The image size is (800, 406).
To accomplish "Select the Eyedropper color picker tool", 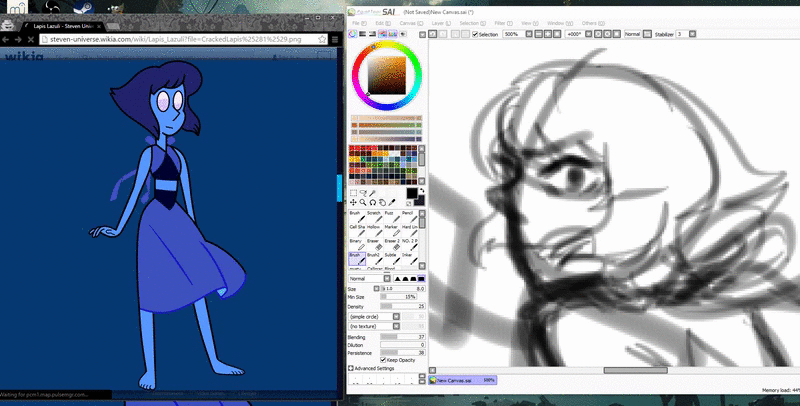I will coord(392,202).
